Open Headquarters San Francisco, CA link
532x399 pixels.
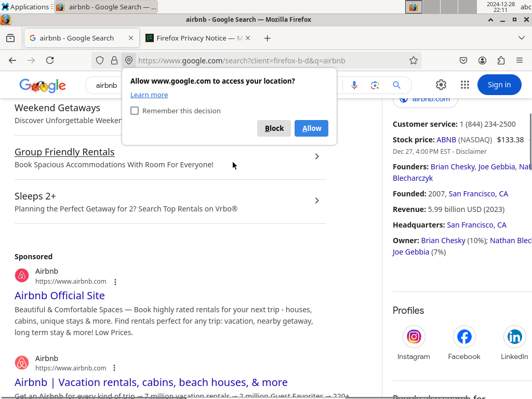[x=477, y=225]
